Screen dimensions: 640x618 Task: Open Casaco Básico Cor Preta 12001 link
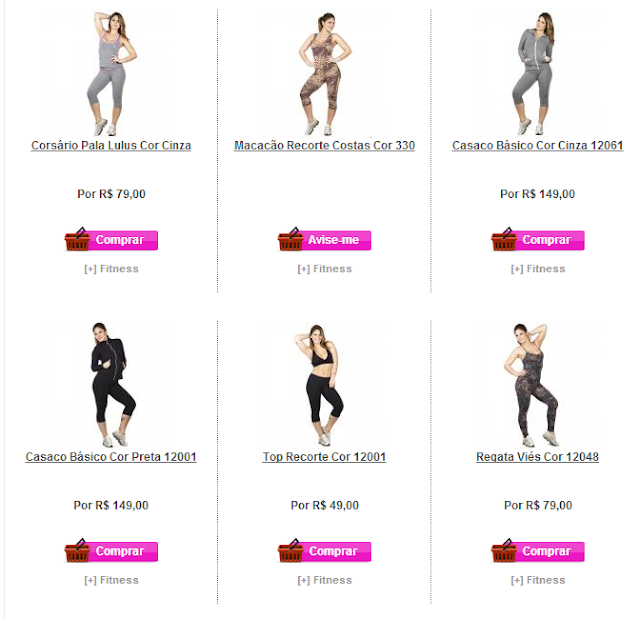pyautogui.click(x=111, y=457)
